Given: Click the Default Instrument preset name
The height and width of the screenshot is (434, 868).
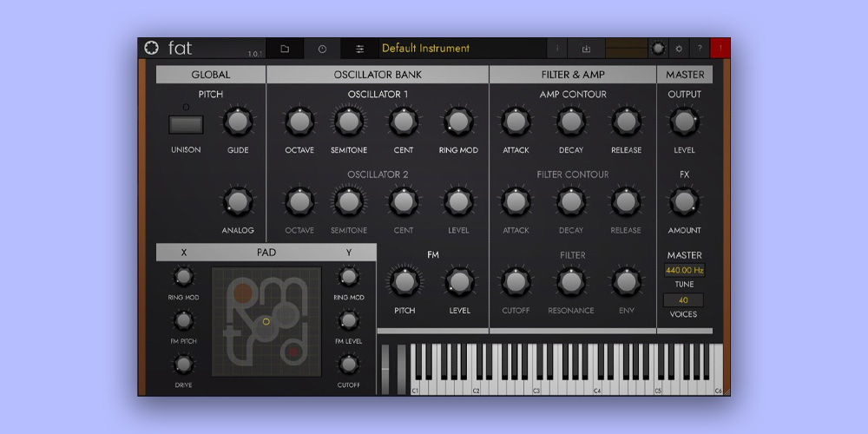Looking at the screenshot, I should point(425,48).
